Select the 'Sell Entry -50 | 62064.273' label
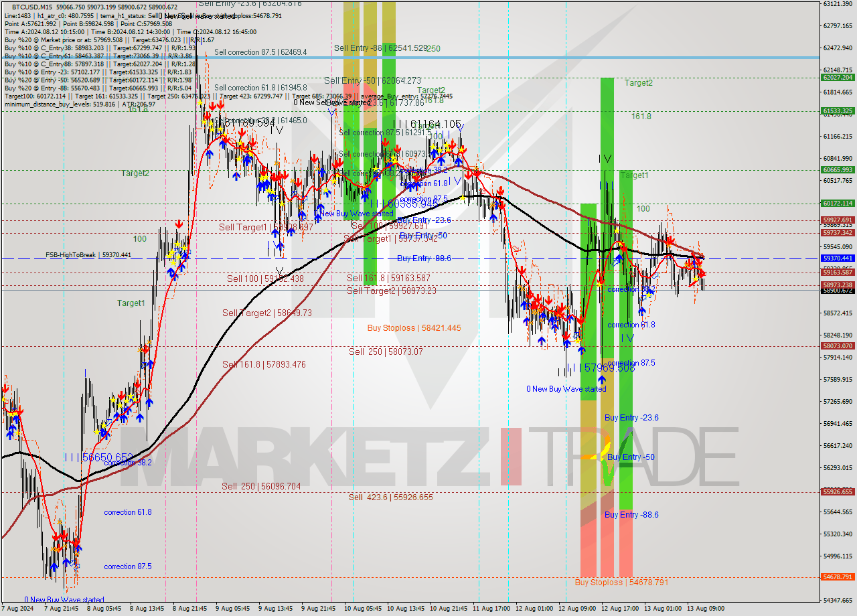Viewport: 857px width, 616px height. click(x=372, y=80)
